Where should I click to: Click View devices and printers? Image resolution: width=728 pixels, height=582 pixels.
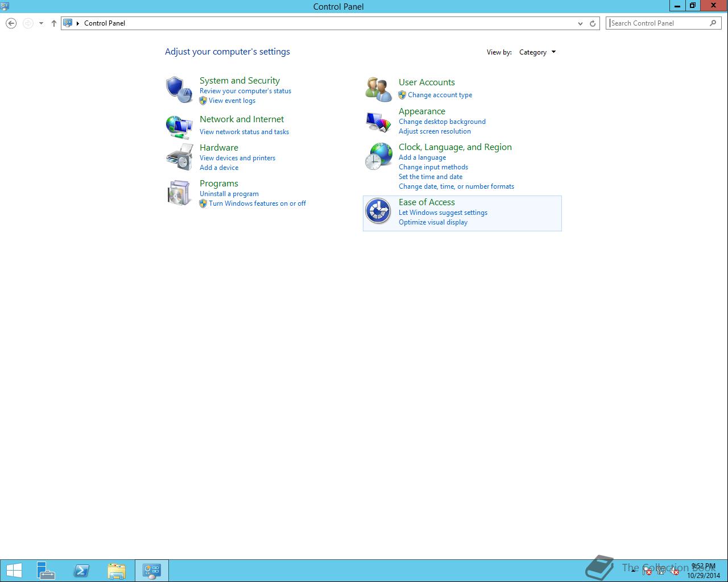237,158
